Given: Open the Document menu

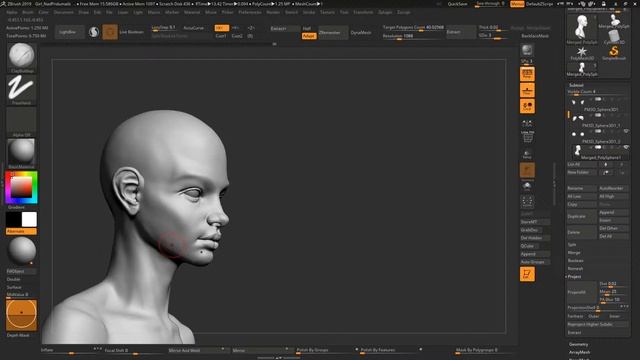Looking at the screenshot, I should click(64, 12).
